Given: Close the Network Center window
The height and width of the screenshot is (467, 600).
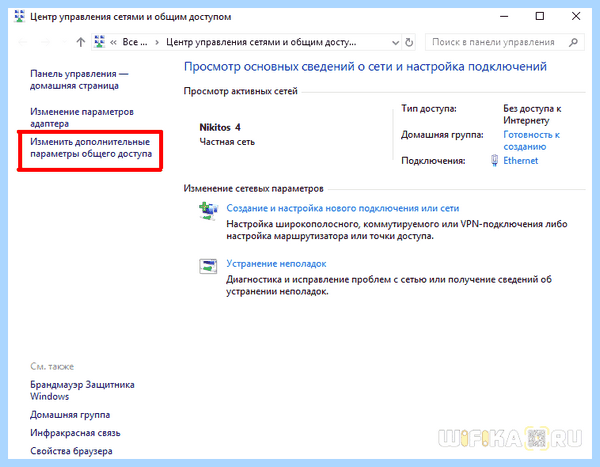Looking at the screenshot, I should [x=576, y=16].
